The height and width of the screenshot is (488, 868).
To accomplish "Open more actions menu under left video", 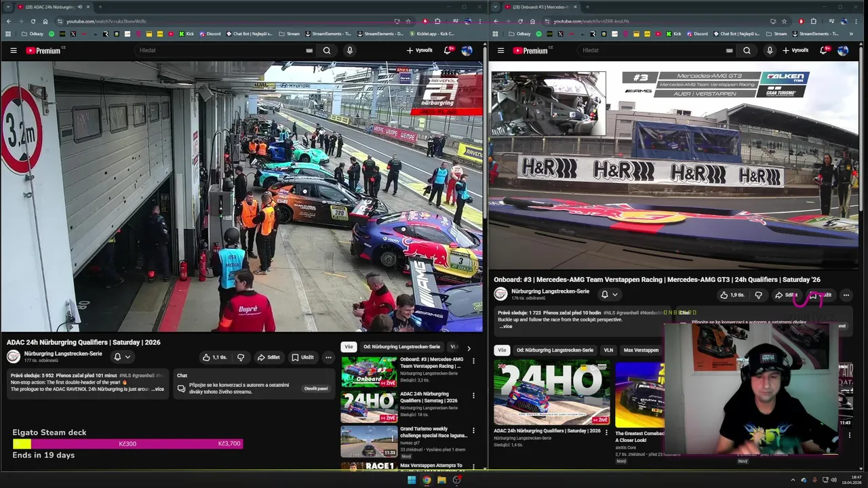I will coord(328,357).
